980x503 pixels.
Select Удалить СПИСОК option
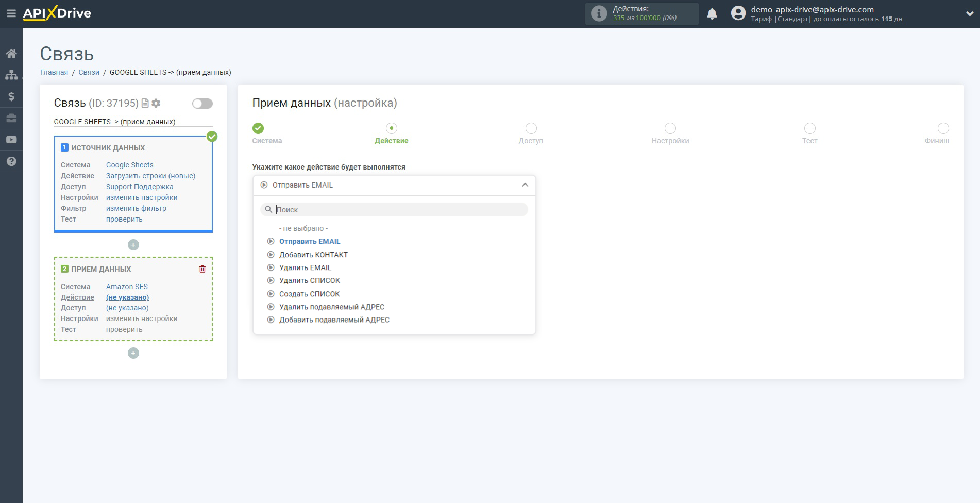[x=309, y=280]
